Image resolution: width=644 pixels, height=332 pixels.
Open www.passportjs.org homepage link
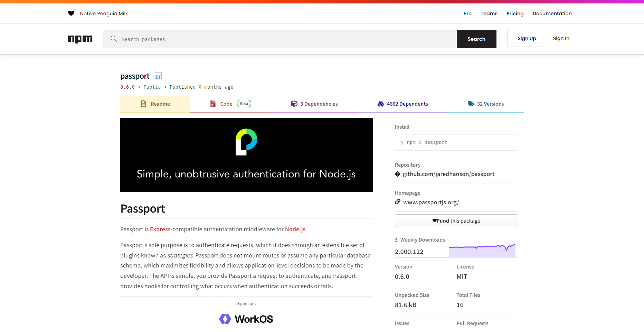pos(431,202)
